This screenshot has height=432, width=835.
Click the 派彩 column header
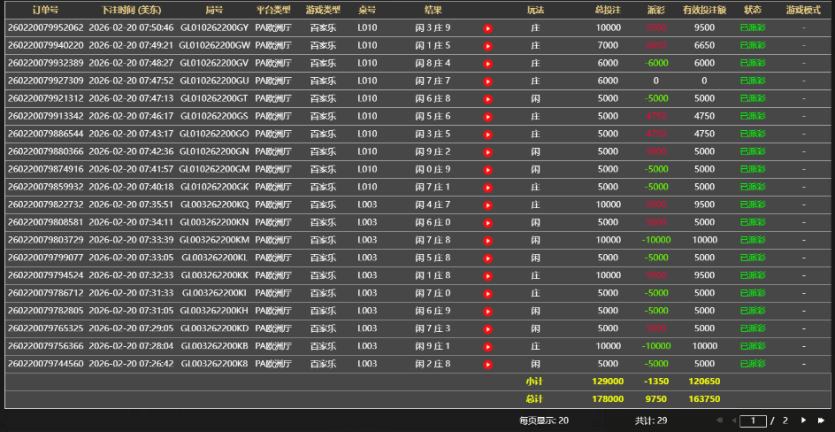[655, 9]
